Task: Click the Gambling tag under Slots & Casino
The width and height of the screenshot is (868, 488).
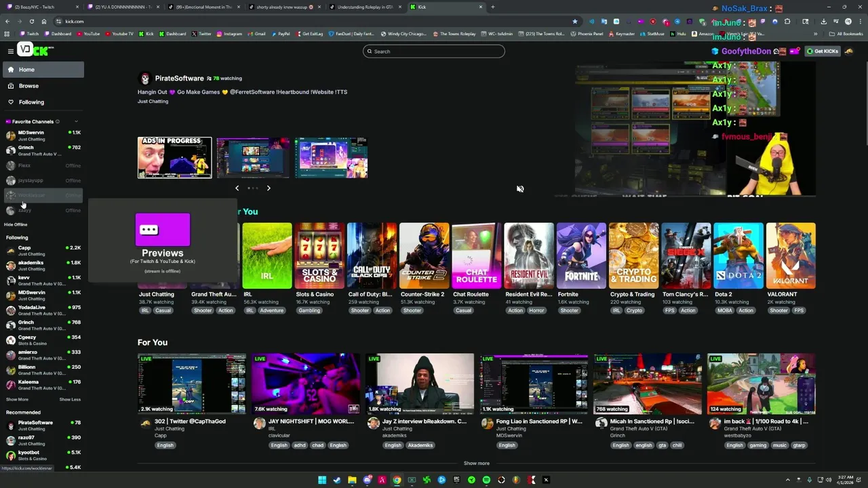Action: [x=309, y=310]
